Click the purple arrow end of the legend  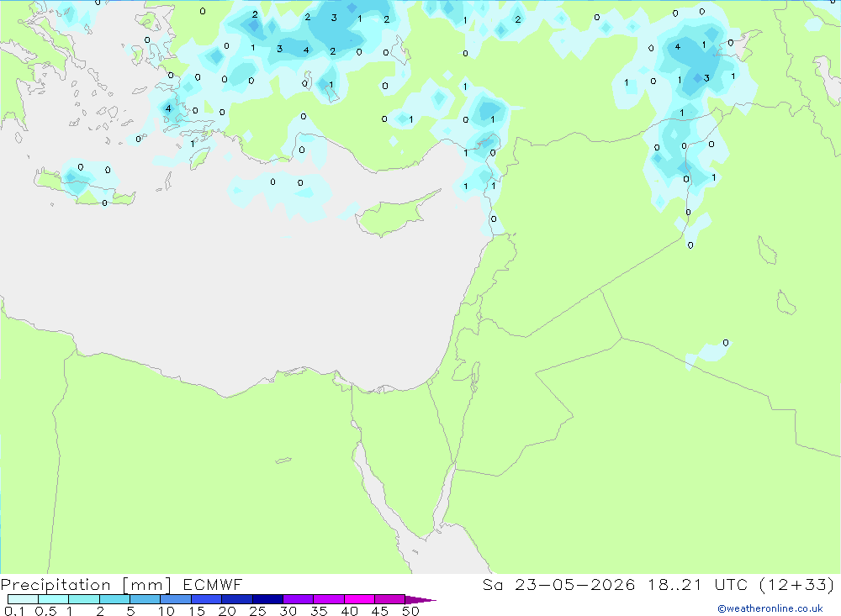tap(420, 599)
